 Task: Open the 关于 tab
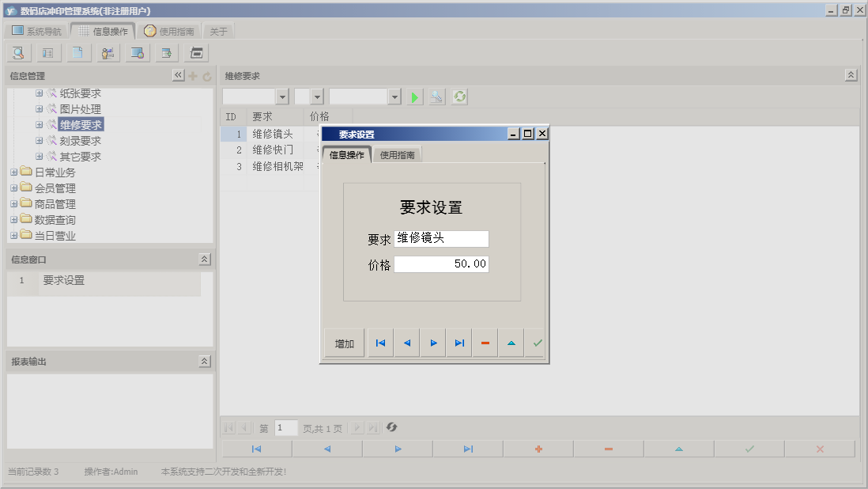pyautogui.click(x=219, y=31)
